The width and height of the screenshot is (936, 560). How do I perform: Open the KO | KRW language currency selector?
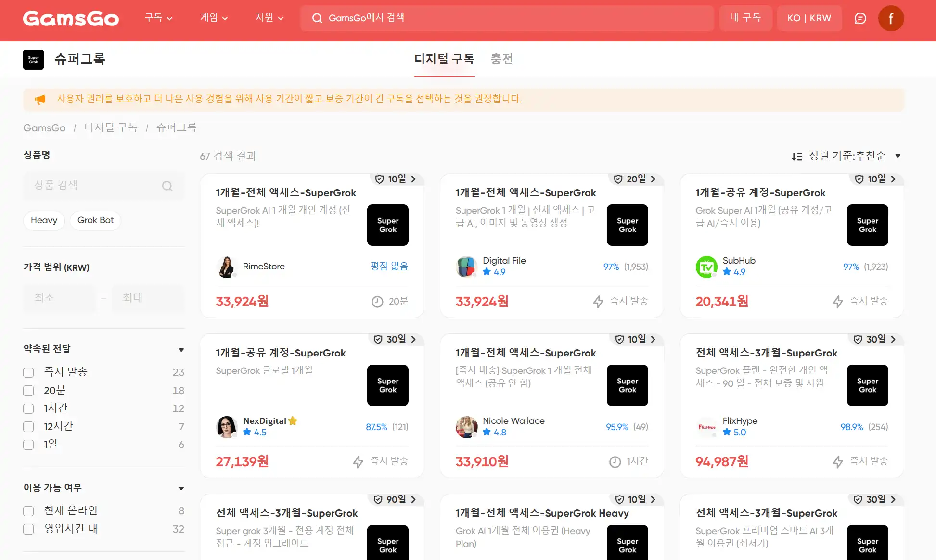coord(809,18)
